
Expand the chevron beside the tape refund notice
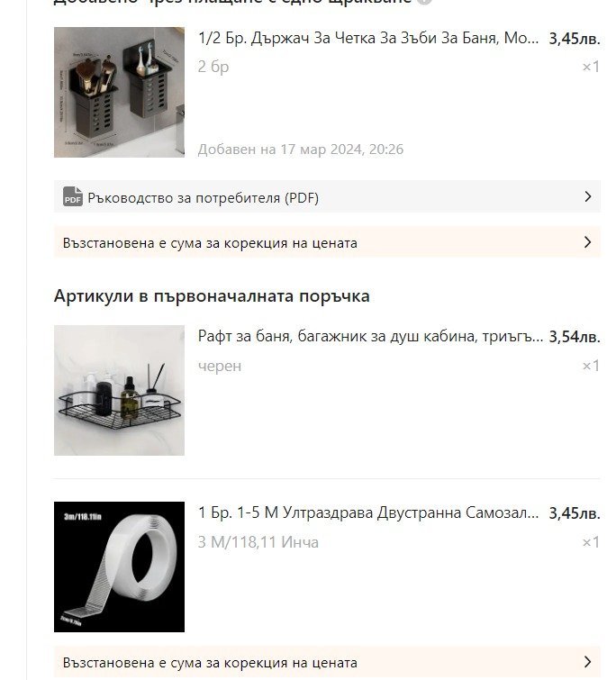click(587, 662)
